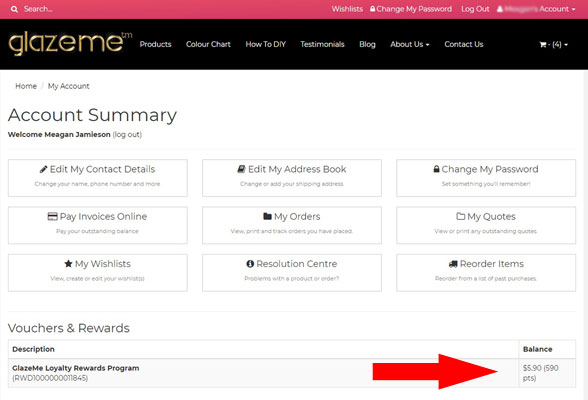Open the Contact Us page
Image resolution: width=588 pixels, height=400 pixels.
coord(464,44)
